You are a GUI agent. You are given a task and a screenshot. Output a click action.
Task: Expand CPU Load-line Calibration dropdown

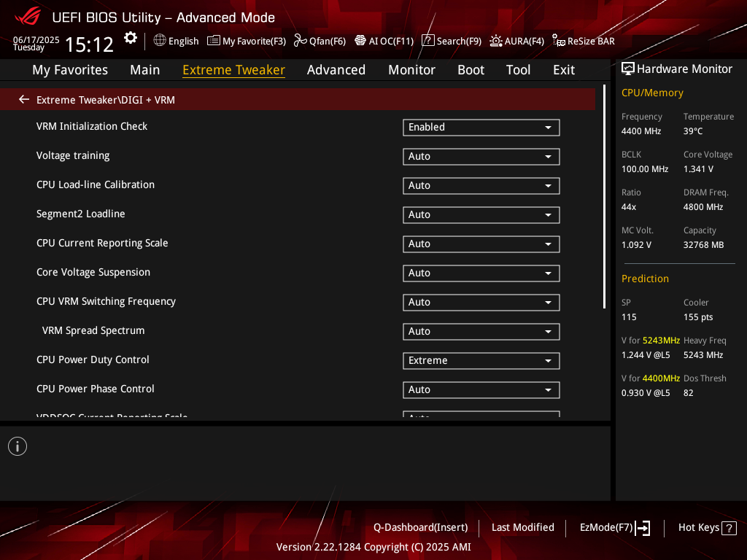[481, 185]
